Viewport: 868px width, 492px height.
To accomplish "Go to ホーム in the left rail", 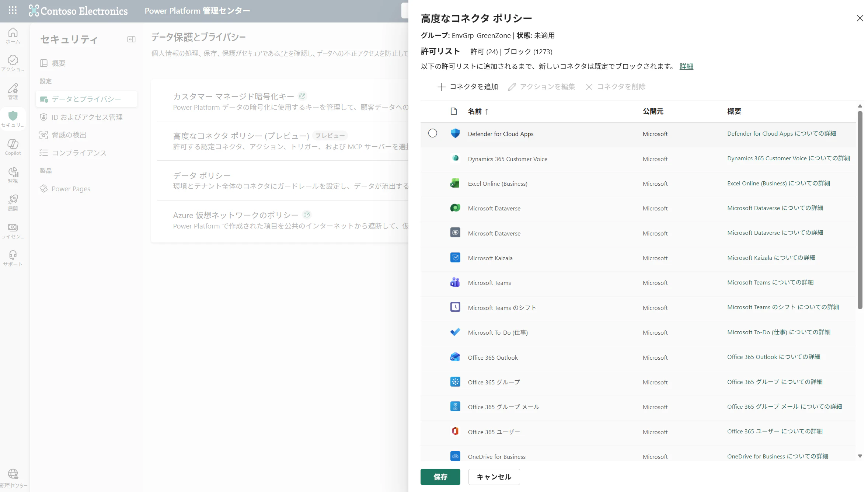I will tap(13, 36).
